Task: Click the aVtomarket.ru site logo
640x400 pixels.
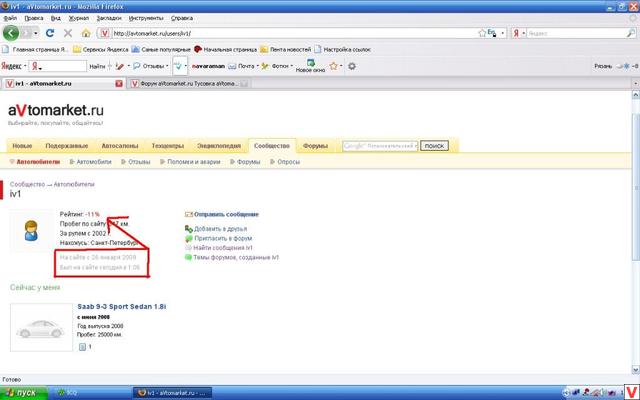Action: tap(56, 110)
